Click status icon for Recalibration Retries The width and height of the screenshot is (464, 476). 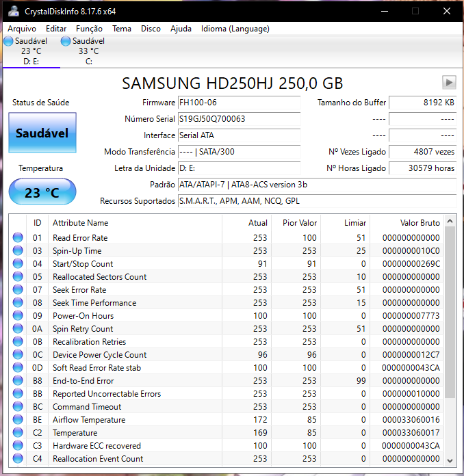[x=18, y=341]
